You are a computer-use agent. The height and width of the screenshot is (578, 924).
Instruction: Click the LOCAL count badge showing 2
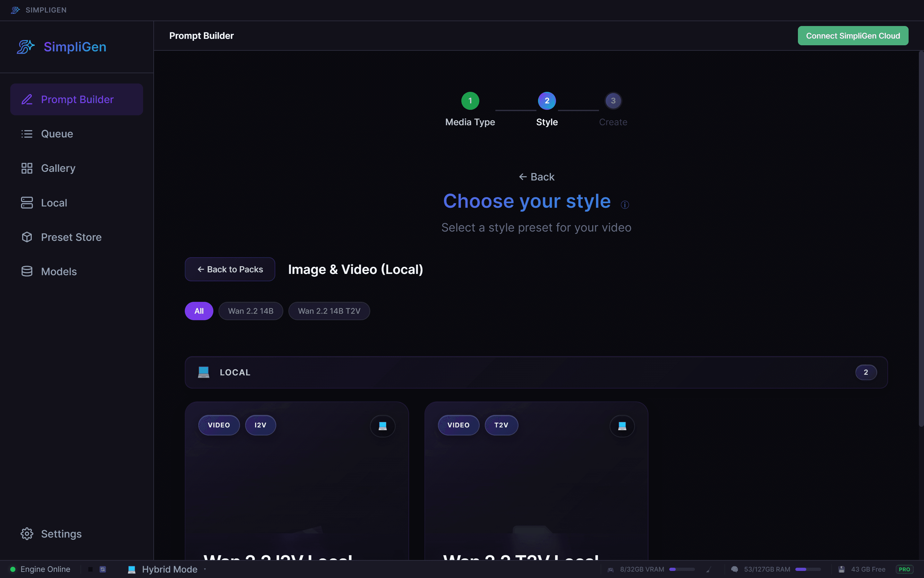point(866,372)
